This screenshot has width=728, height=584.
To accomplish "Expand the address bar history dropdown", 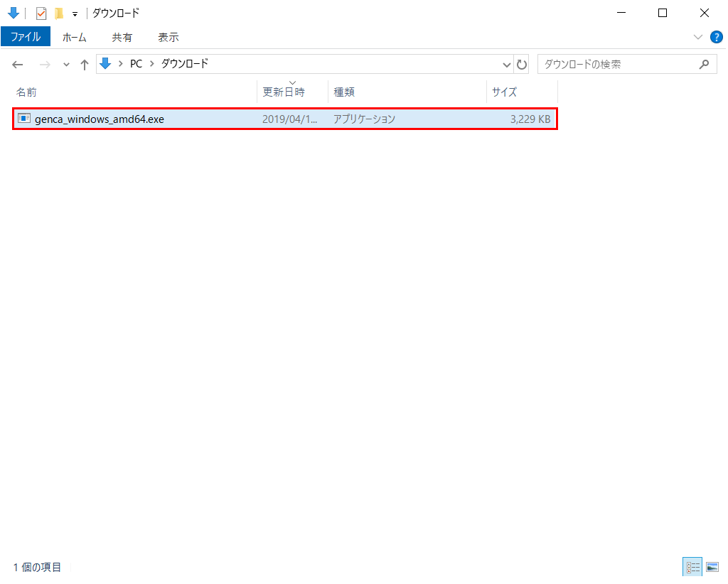I will coord(507,65).
